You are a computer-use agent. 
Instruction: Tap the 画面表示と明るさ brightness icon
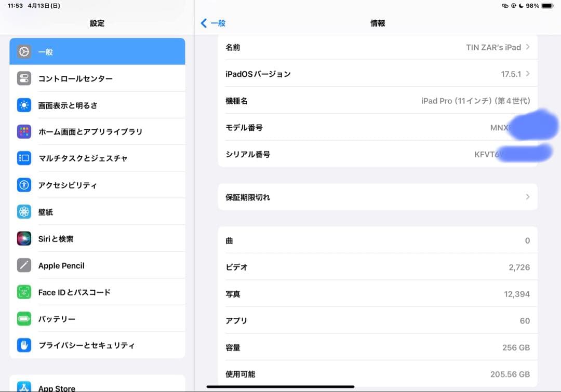[23, 105]
